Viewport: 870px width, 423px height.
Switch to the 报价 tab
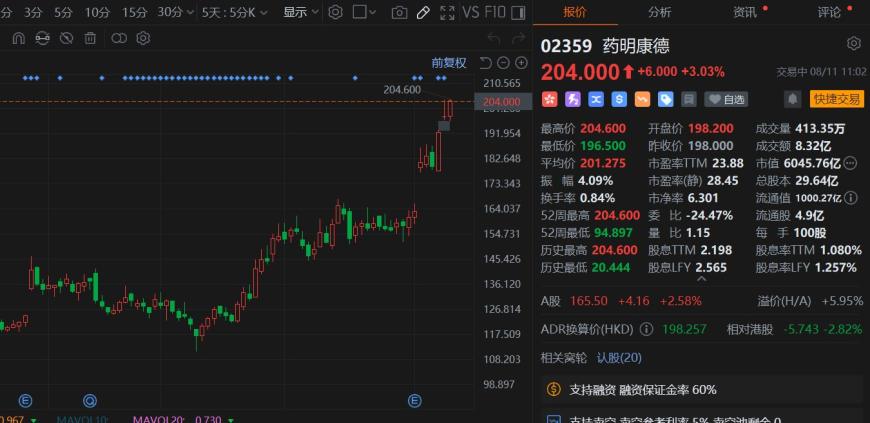click(575, 12)
